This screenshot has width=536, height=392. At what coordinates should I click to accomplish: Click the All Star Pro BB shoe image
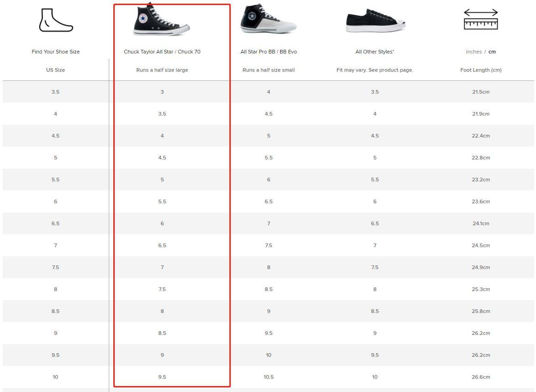click(x=268, y=19)
